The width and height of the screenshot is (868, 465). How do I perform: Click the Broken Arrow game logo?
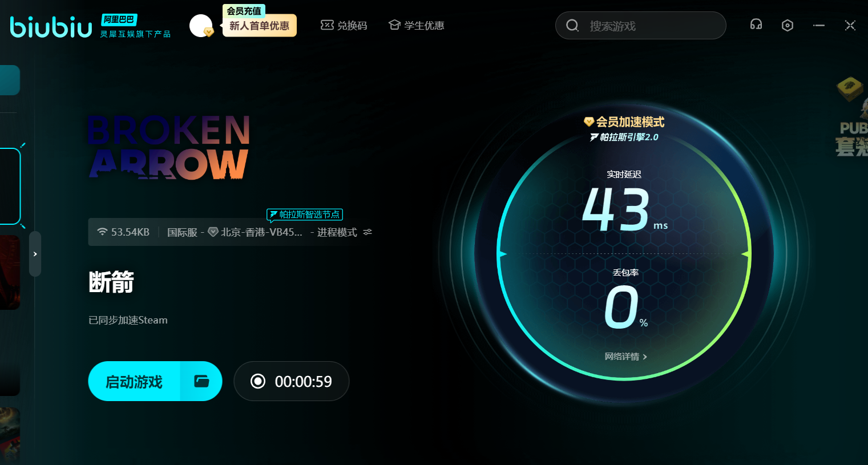click(169, 147)
